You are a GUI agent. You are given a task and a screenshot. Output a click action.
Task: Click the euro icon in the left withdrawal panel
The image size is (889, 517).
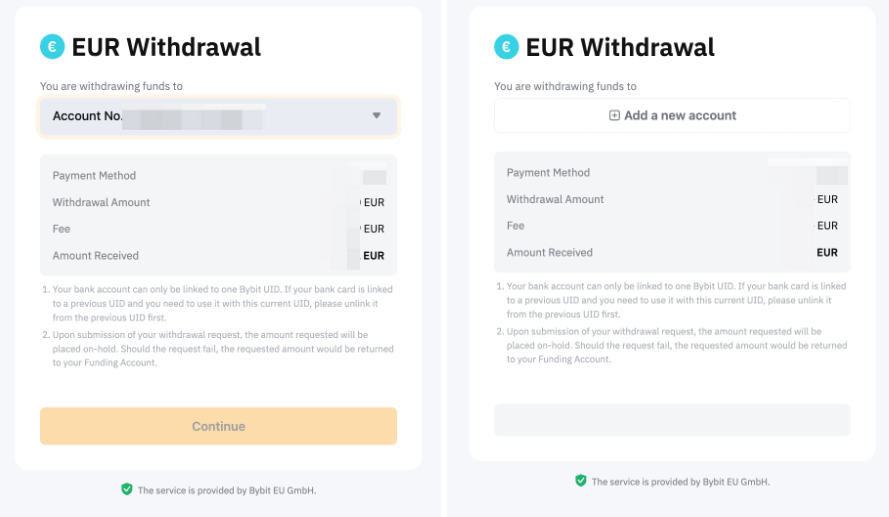pos(51,47)
